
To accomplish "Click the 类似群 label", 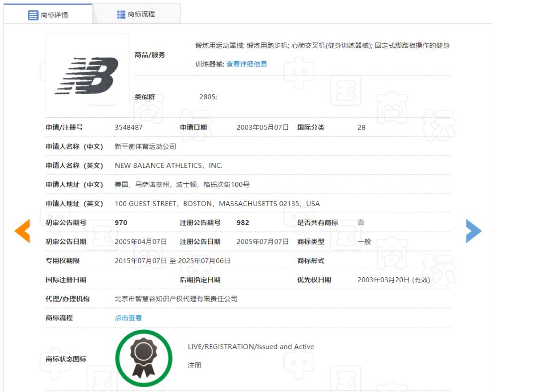I will click(x=145, y=97).
